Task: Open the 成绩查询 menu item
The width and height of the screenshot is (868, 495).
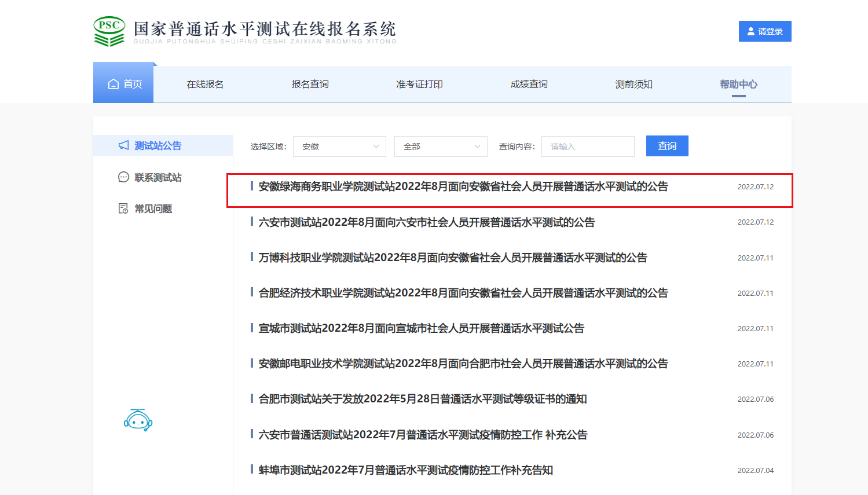Action: (x=529, y=84)
